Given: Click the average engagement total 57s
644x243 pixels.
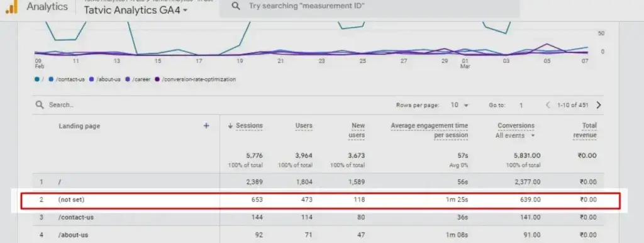Looking at the screenshot, I should click(x=463, y=156).
